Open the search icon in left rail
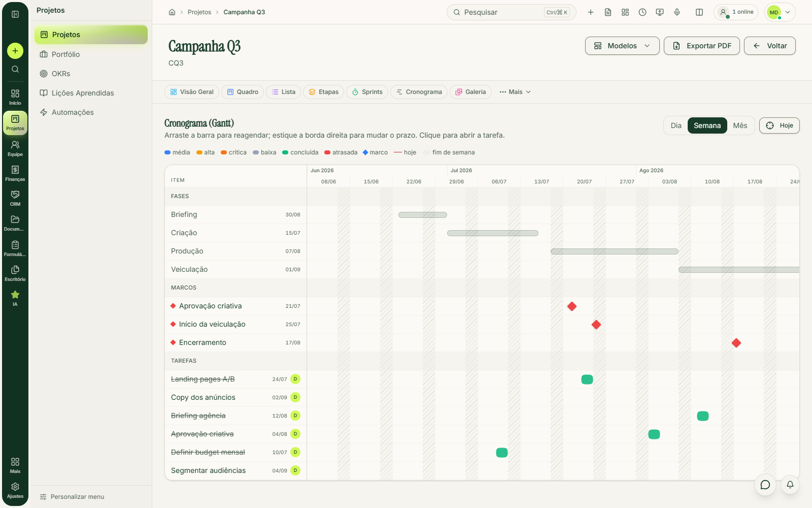This screenshot has width=812, height=508. pyautogui.click(x=15, y=69)
